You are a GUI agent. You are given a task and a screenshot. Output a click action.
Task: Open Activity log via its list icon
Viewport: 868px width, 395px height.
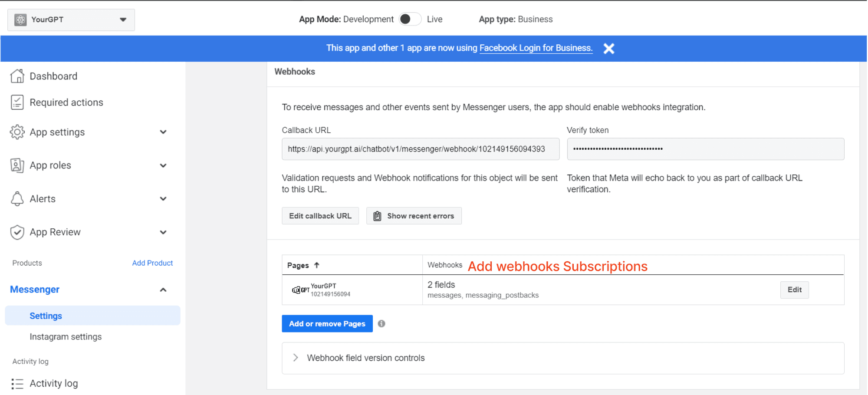pyautogui.click(x=17, y=383)
